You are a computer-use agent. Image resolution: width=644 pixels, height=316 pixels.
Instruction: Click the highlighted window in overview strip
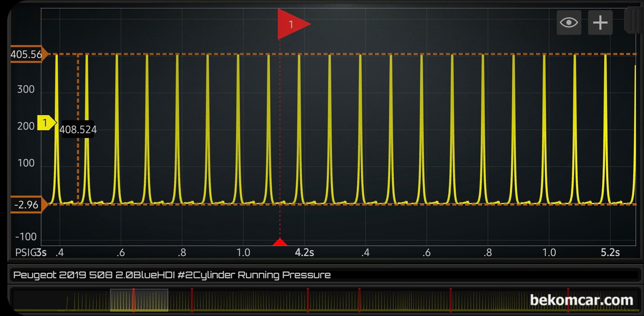[139, 300]
